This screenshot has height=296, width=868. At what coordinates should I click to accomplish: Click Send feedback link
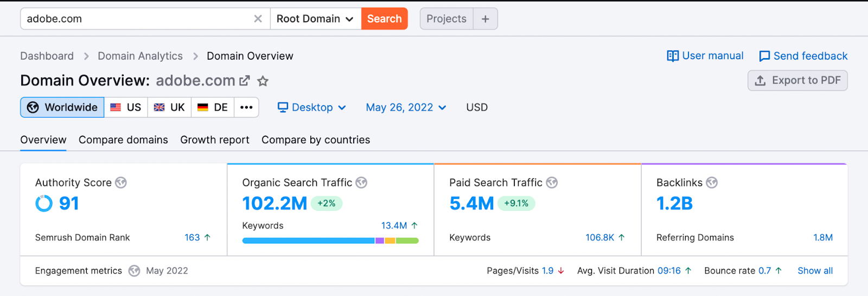click(803, 56)
